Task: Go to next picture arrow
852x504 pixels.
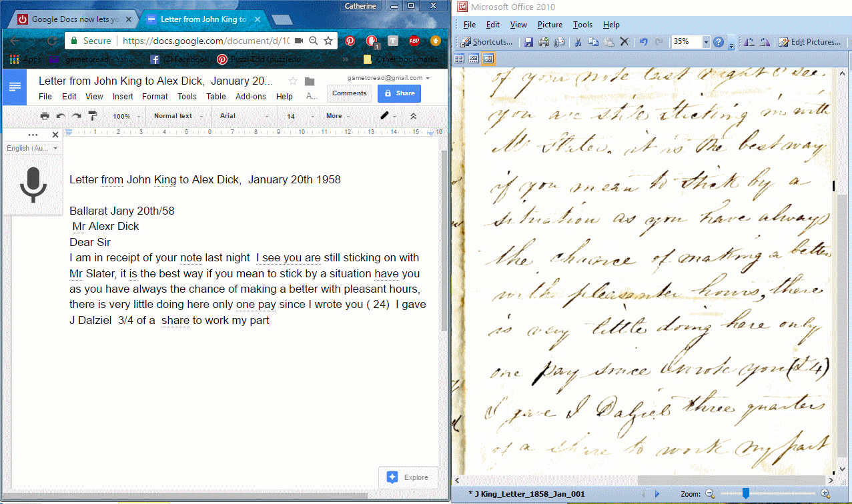Action: point(657,494)
